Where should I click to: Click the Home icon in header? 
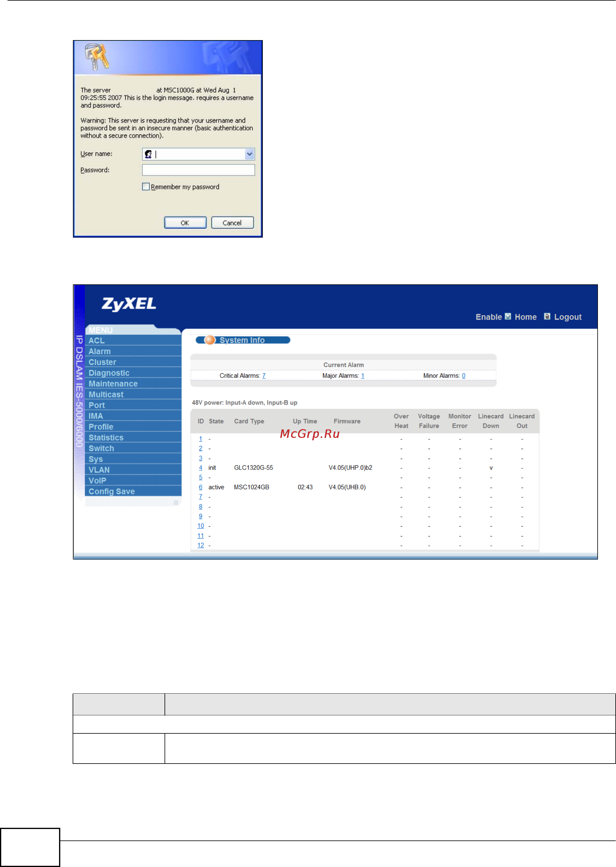pyautogui.click(x=508, y=316)
